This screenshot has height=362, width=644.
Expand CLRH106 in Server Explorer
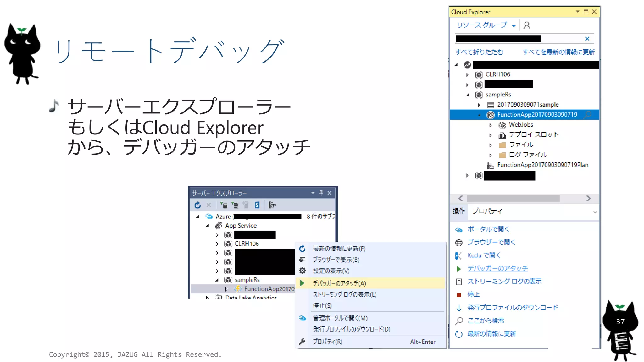[217, 244]
